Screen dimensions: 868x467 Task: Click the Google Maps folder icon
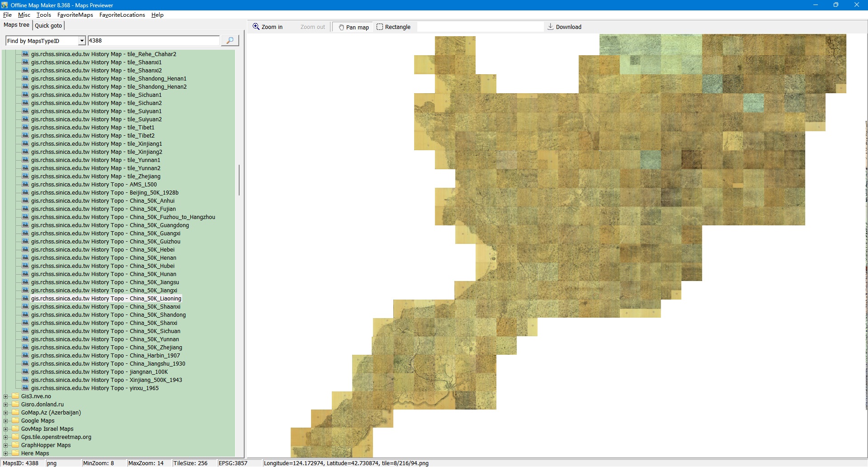click(x=15, y=420)
